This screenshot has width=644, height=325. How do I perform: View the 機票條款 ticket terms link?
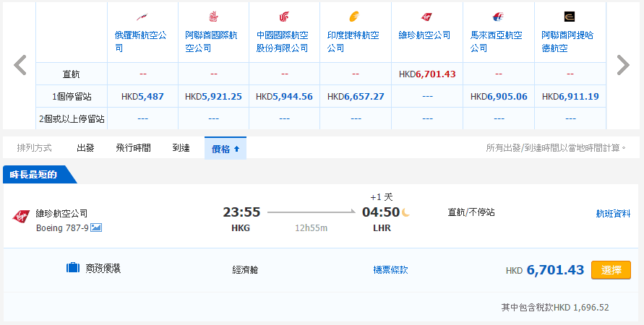click(390, 269)
